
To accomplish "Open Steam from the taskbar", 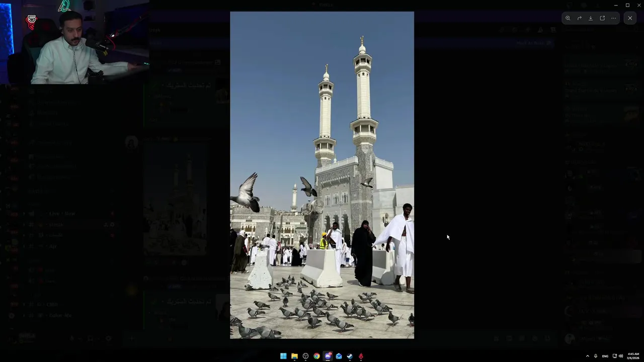I will (350, 356).
